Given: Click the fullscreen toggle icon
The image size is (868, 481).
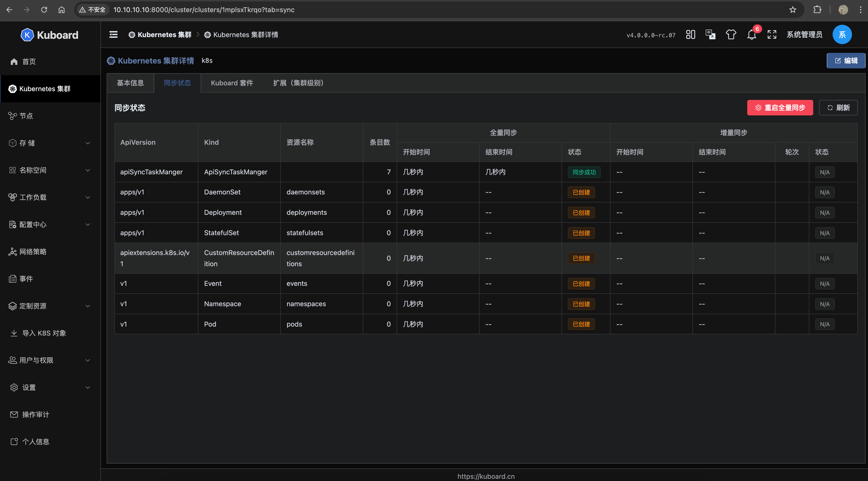Looking at the screenshot, I should tap(772, 35).
